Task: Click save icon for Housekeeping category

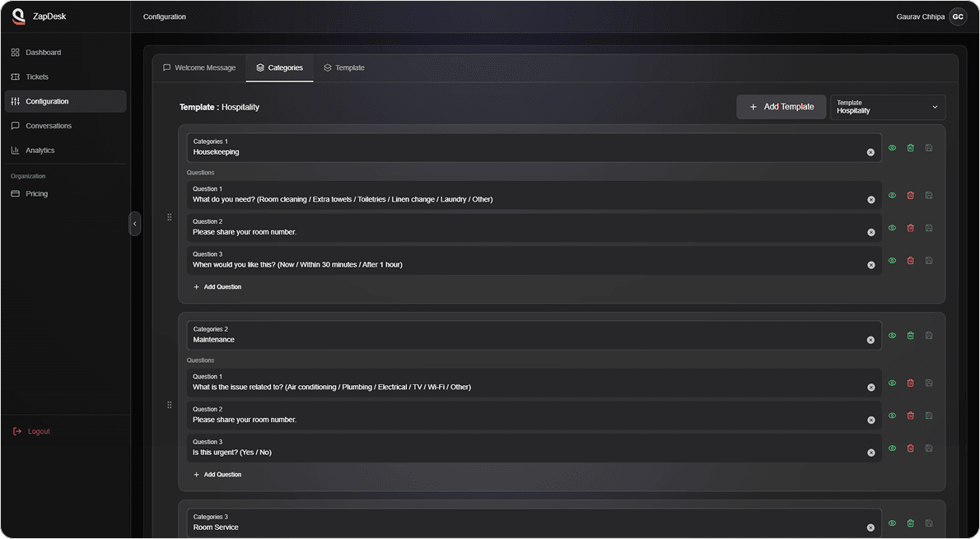Action: pyautogui.click(x=929, y=148)
